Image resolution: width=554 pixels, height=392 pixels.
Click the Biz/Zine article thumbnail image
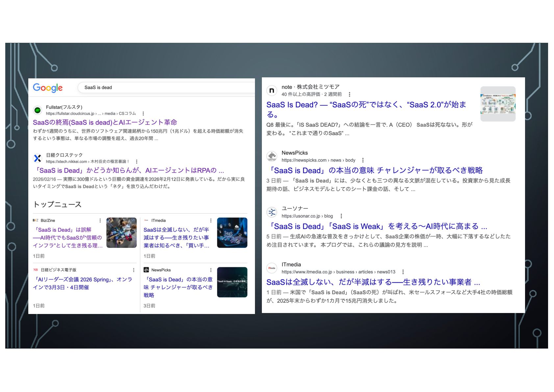coord(121,233)
